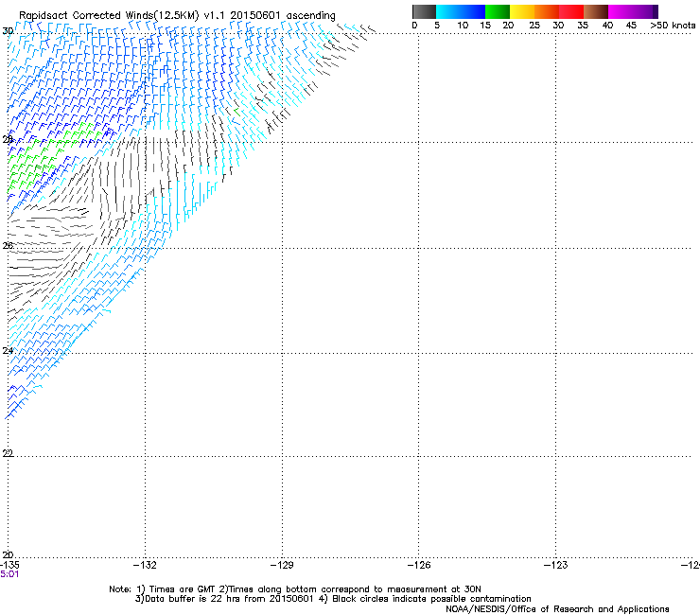Click the '-123' longitude axis label

pos(556,565)
